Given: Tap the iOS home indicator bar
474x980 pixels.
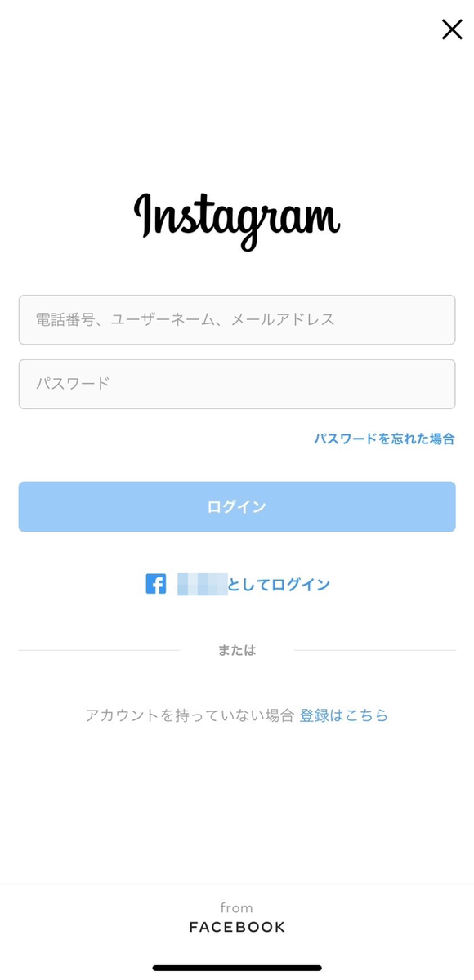Looking at the screenshot, I should click(237, 968).
